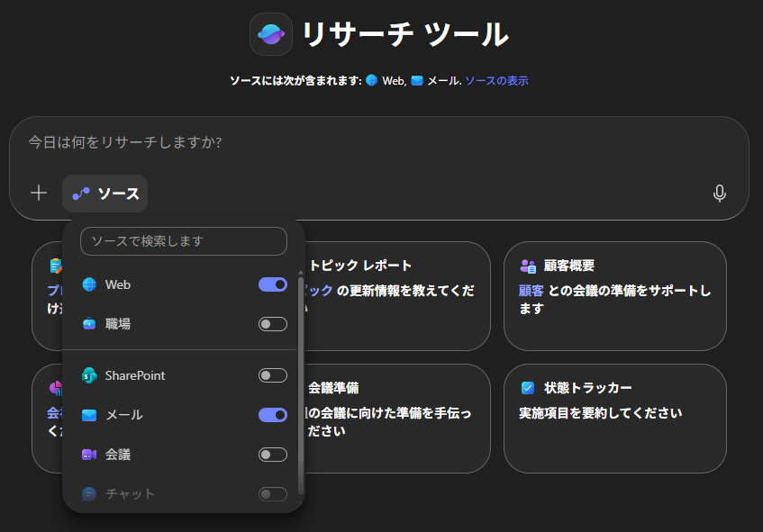Click the Web globe icon in source list

pos(89,284)
